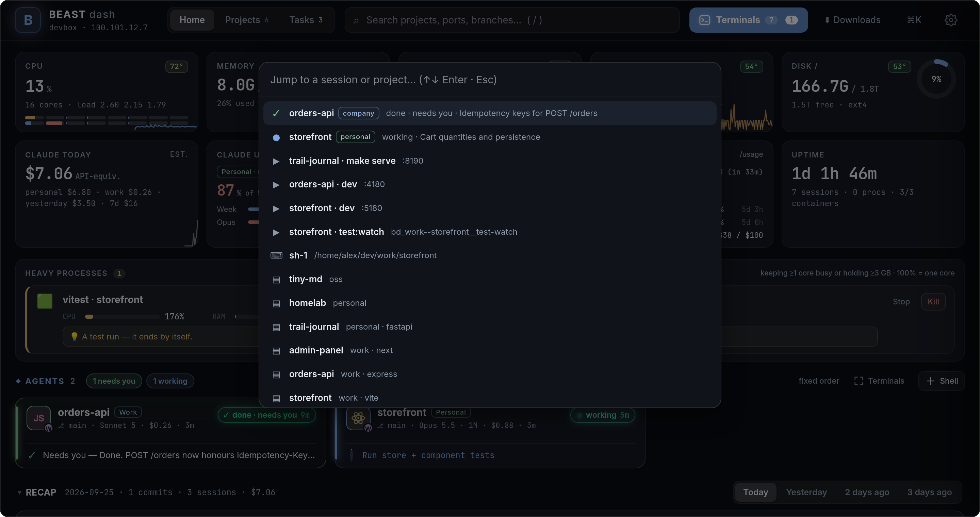Click the React icon on storefront agent card

tap(358, 418)
